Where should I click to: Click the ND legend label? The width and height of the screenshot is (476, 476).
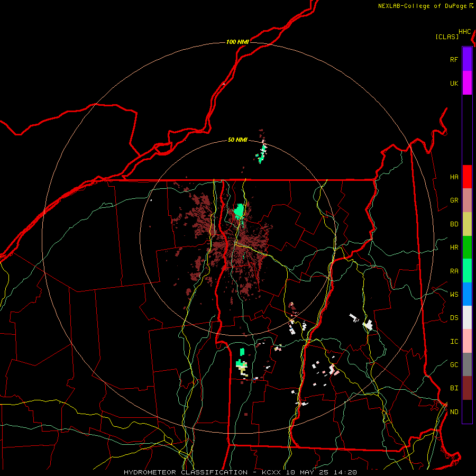point(454,412)
